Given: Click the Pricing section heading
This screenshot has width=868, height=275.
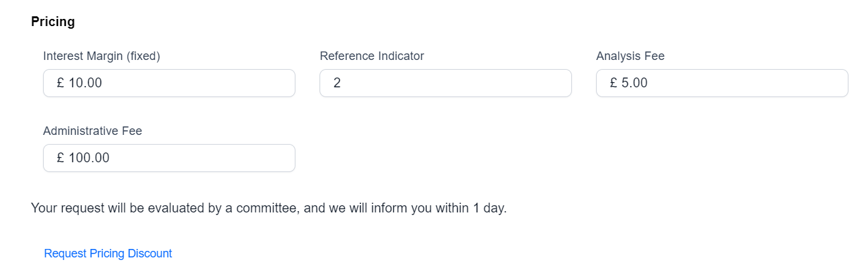Looking at the screenshot, I should [x=53, y=22].
